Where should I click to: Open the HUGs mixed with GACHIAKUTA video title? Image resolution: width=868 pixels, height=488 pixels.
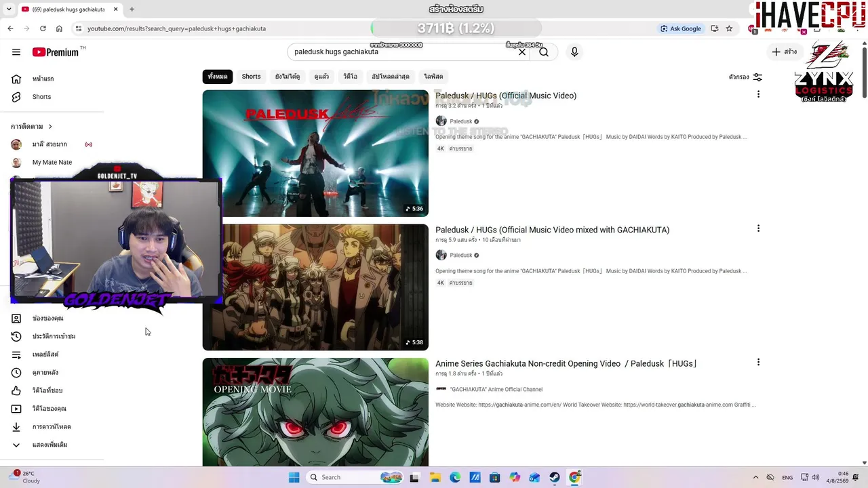pyautogui.click(x=553, y=230)
